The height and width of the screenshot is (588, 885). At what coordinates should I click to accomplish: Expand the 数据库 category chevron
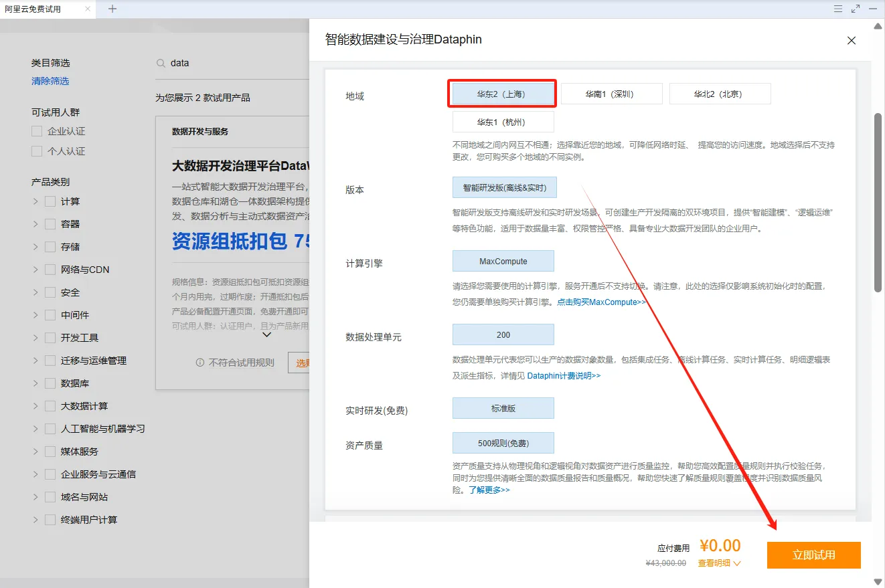pos(35,383)
